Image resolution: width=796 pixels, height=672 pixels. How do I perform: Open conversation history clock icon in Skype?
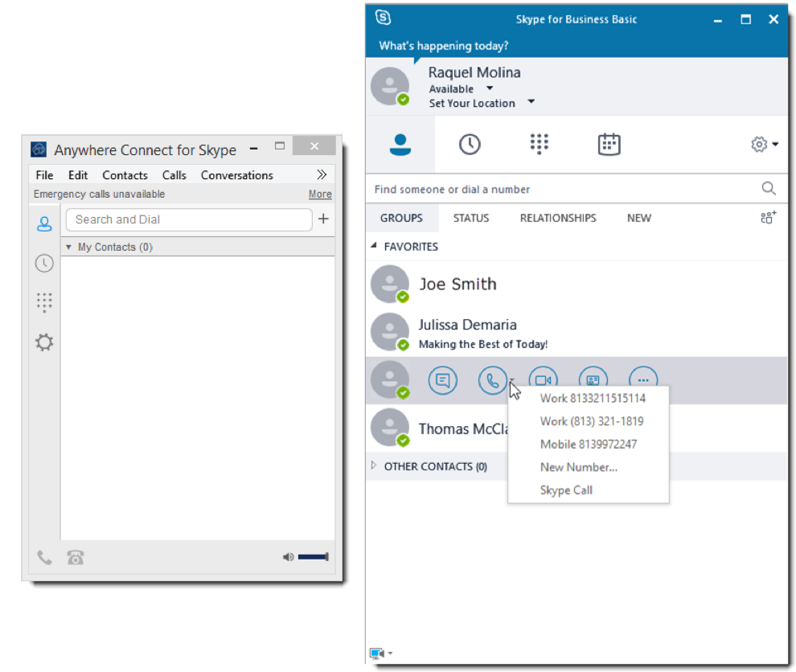470,145
